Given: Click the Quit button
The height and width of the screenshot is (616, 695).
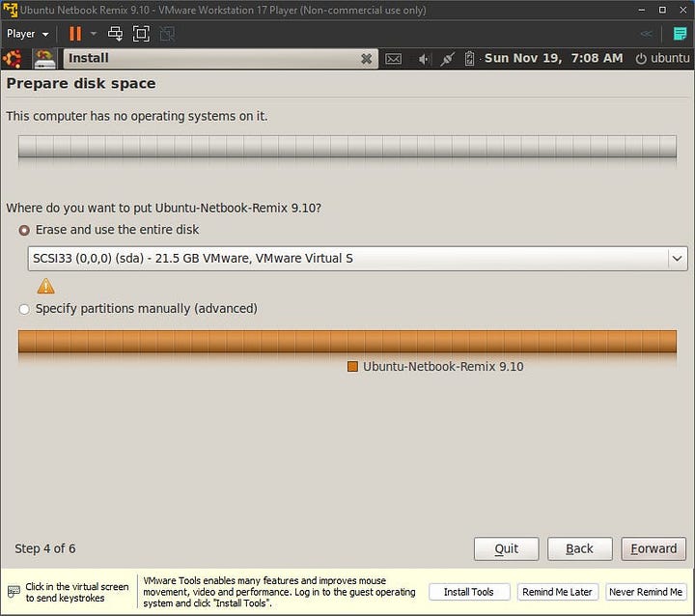Looking at the screenshot, I should point(506,549).
